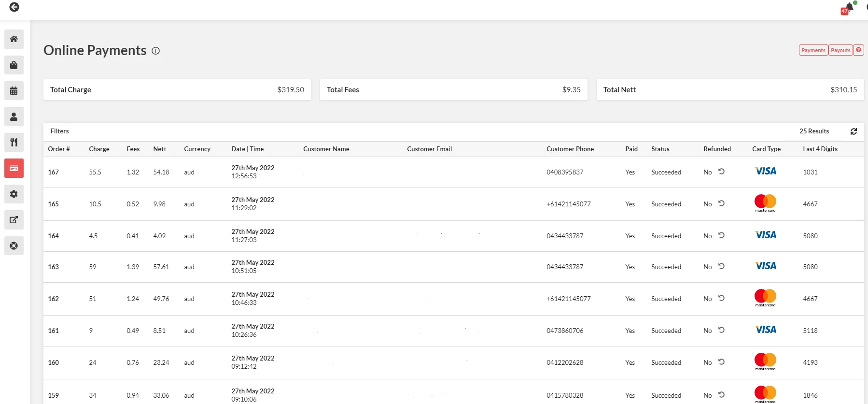Select order number 160 cell
This screenshot has height=404, width=868.
[x=54, y=362]
